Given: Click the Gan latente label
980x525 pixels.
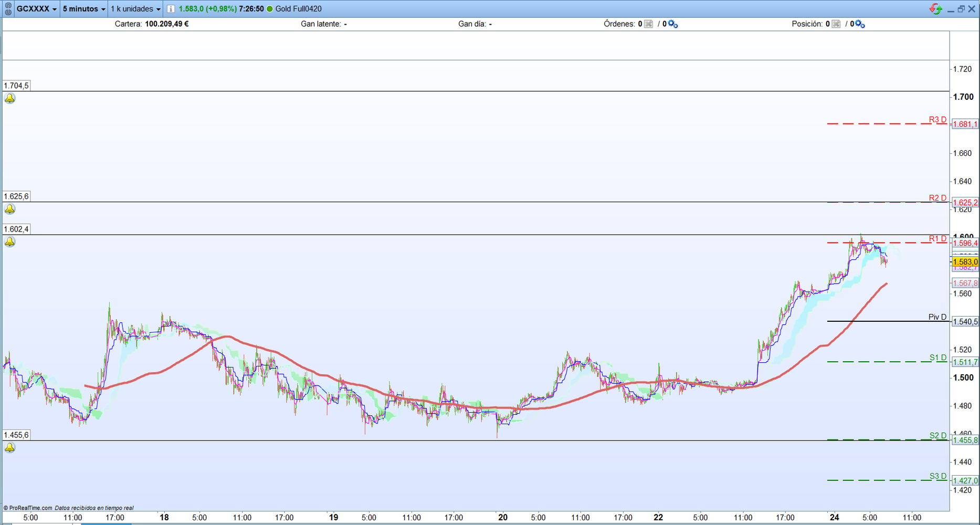Looking at the screenshot, I should coord(321,24).
